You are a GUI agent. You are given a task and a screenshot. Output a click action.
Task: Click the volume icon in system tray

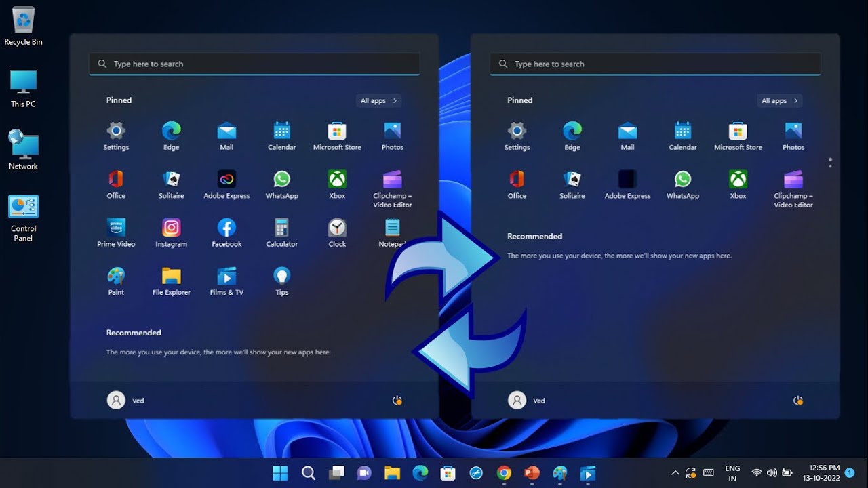tap(772, 473)
